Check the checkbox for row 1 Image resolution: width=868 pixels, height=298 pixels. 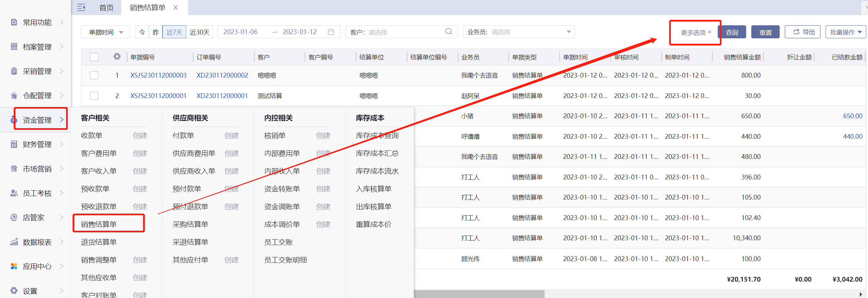point(94,75)
